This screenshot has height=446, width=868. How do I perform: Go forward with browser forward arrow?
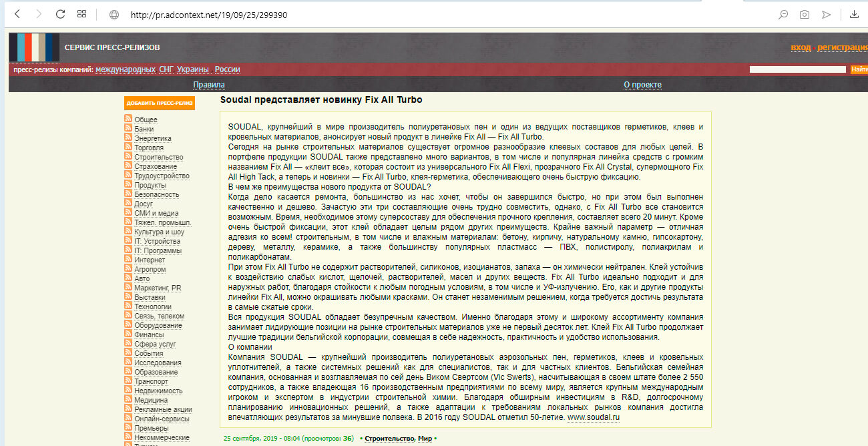pos(38,14)
